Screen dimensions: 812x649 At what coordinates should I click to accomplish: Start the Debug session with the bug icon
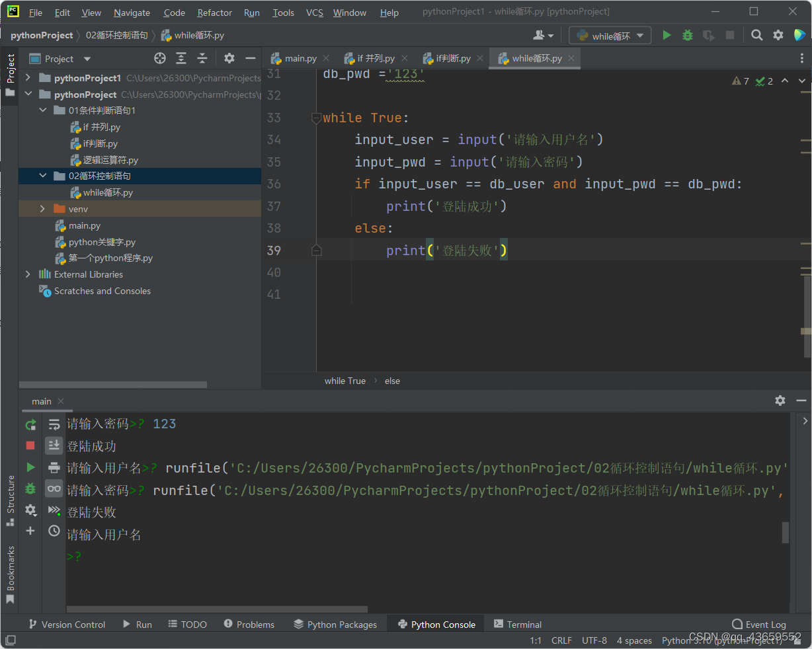[687, 35]
